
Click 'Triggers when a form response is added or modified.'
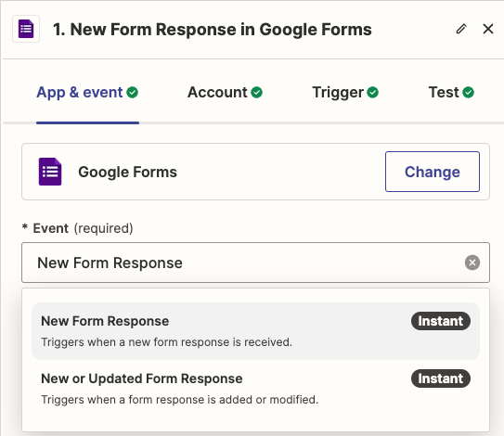point(180,400)
